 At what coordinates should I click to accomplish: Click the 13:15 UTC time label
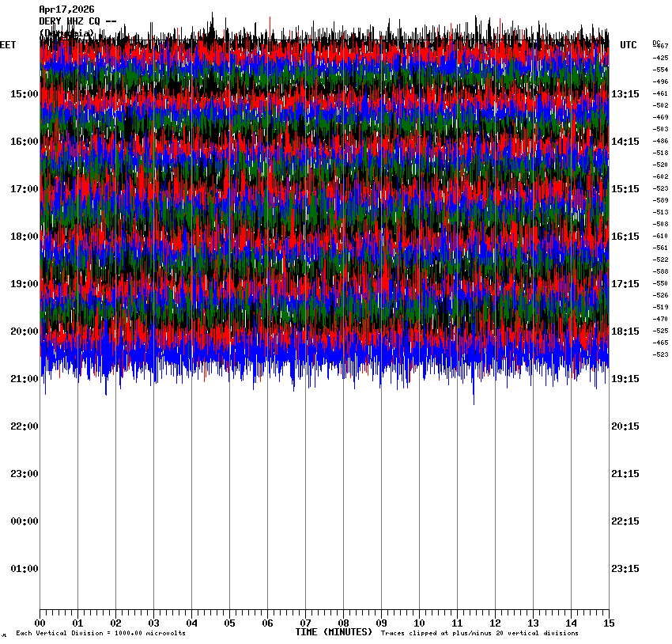(625, 94)
